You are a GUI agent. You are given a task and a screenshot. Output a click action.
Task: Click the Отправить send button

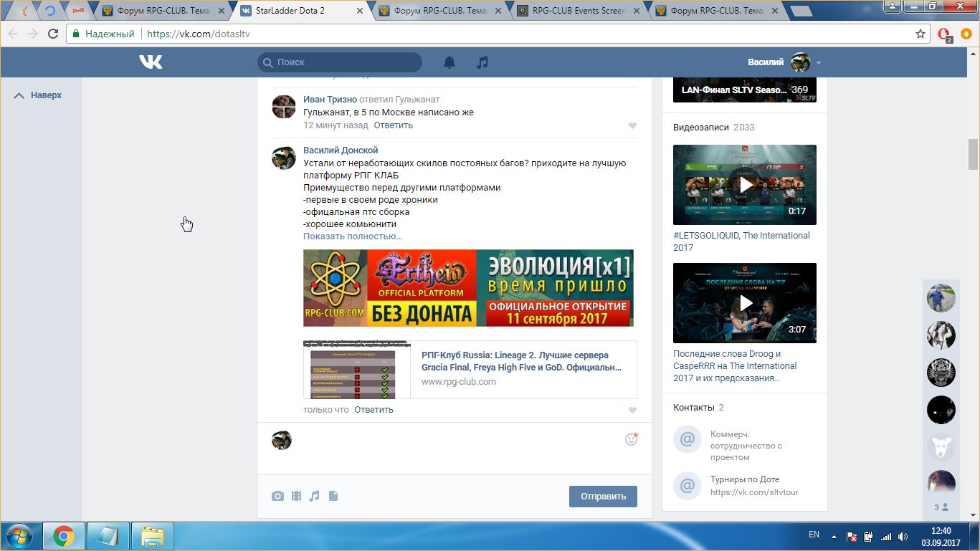point(603,496)
